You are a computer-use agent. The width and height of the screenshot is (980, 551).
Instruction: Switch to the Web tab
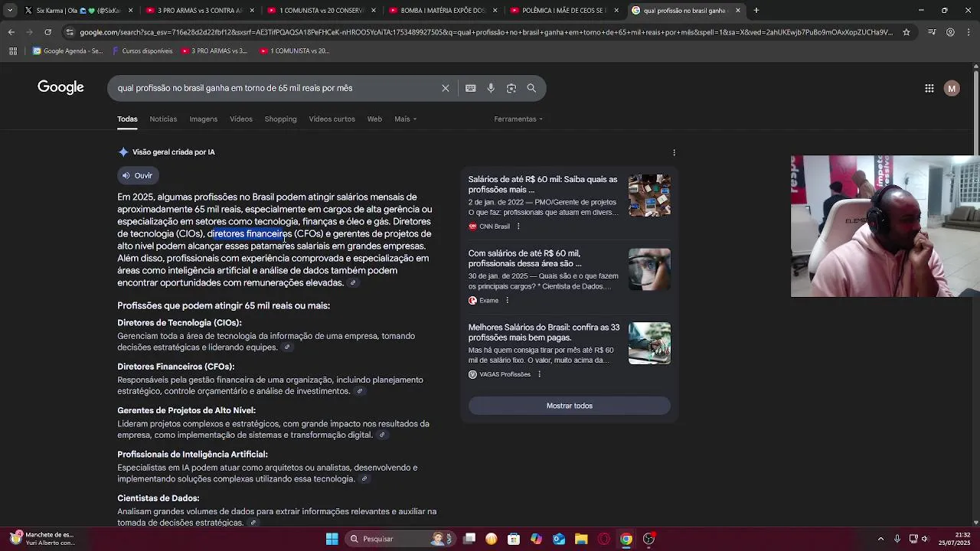374,119
